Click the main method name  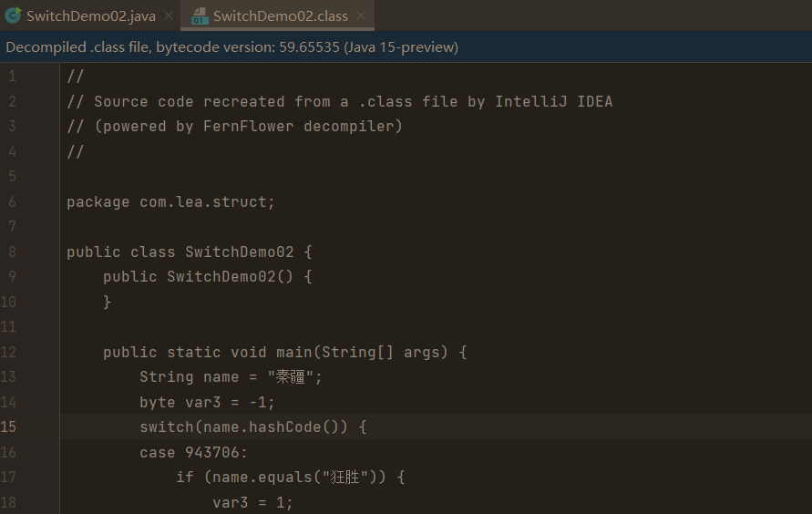[x=294, y=353]
